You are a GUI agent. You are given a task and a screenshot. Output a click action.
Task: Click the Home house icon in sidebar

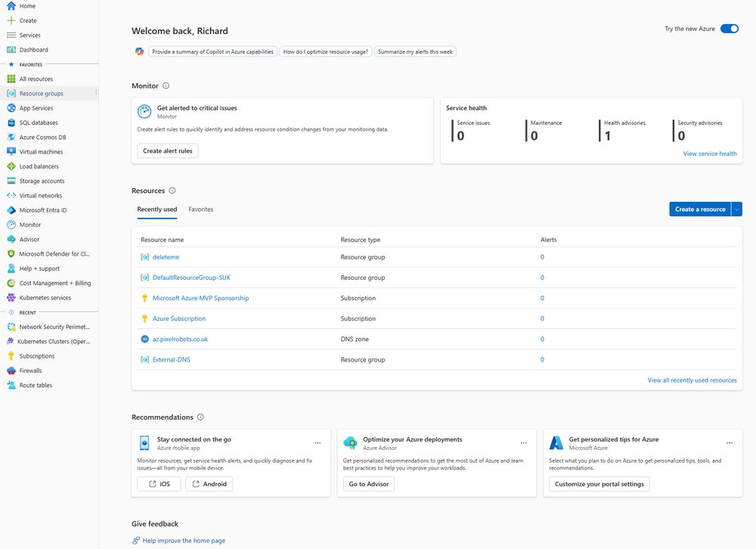(x=11, y=6)
